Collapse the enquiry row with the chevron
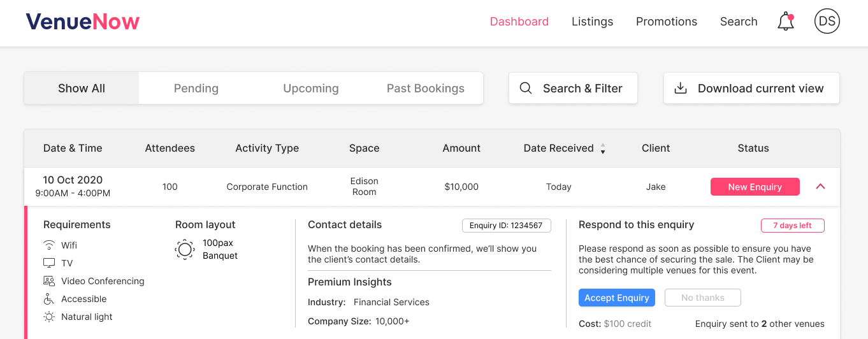Screen dimensions: 868x339 pyautogui.click(x=821, y=187)
